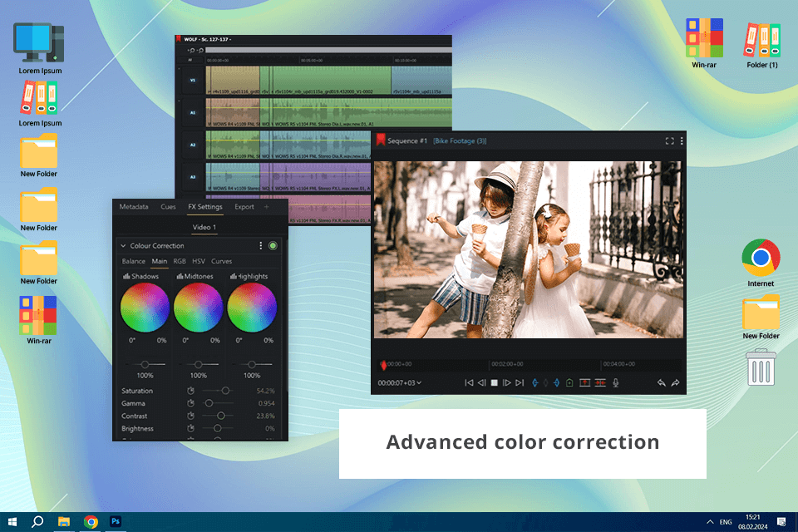Image resolution: width=798 pixels, height=532 pixels.
Task: Open the Photoshop icon in the taskbar
Action: [116, 521]
